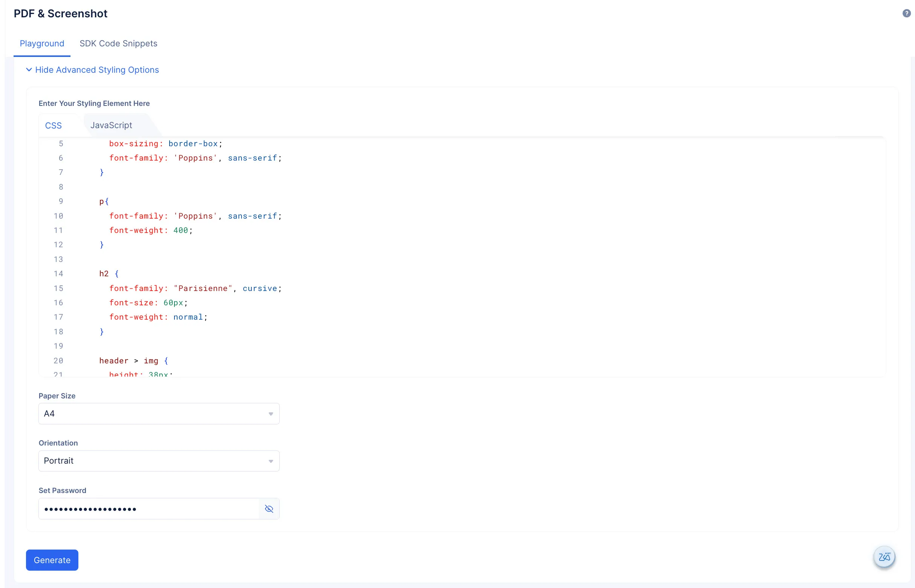Click the 'font-weight: normal;' line
Screen dimensions: 915x588
click(x=158, y=317)
